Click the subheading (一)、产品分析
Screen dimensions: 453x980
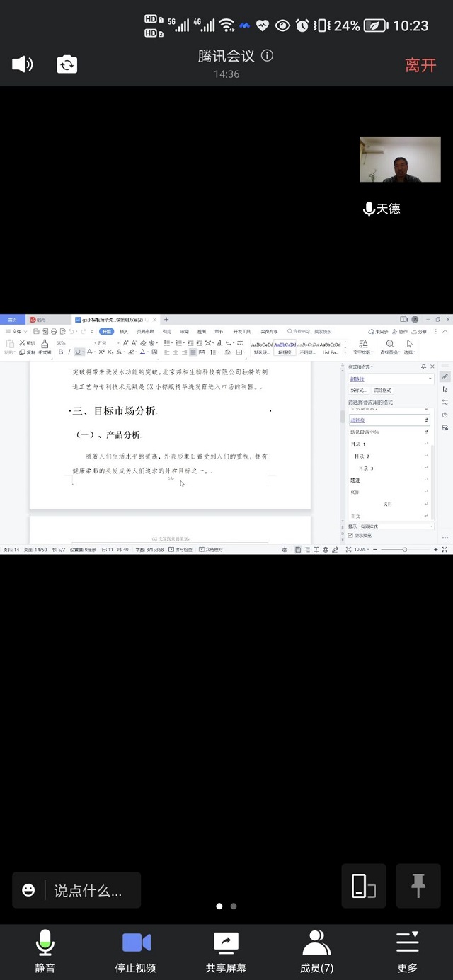pyautogui.click(x=108, y=434)
